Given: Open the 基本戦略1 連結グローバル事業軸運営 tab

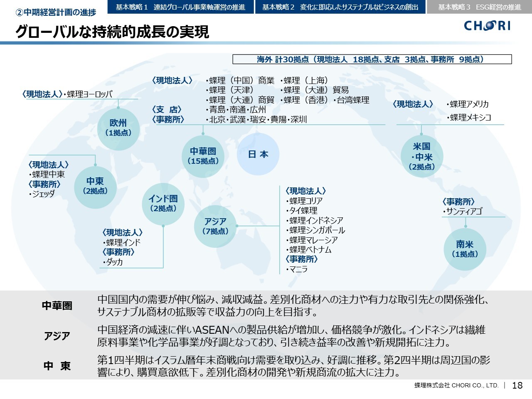Looking at the screenshot, I should pos(180,7).
